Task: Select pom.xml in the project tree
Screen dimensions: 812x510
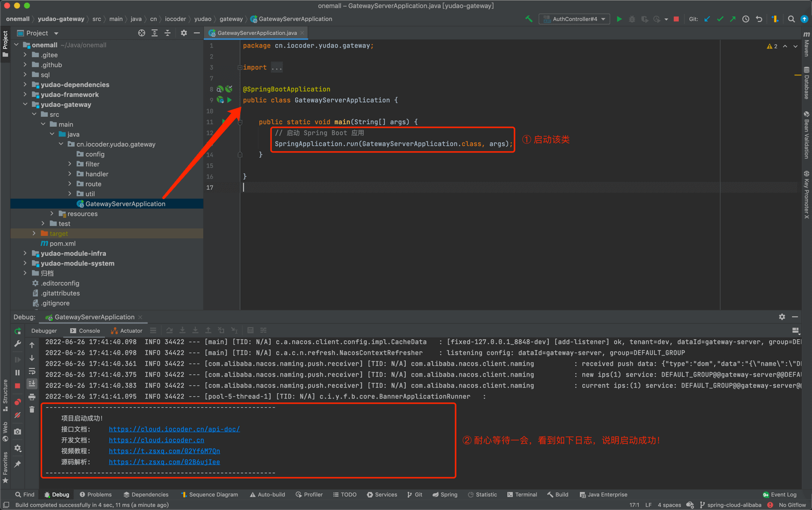Action: (63, 243)
